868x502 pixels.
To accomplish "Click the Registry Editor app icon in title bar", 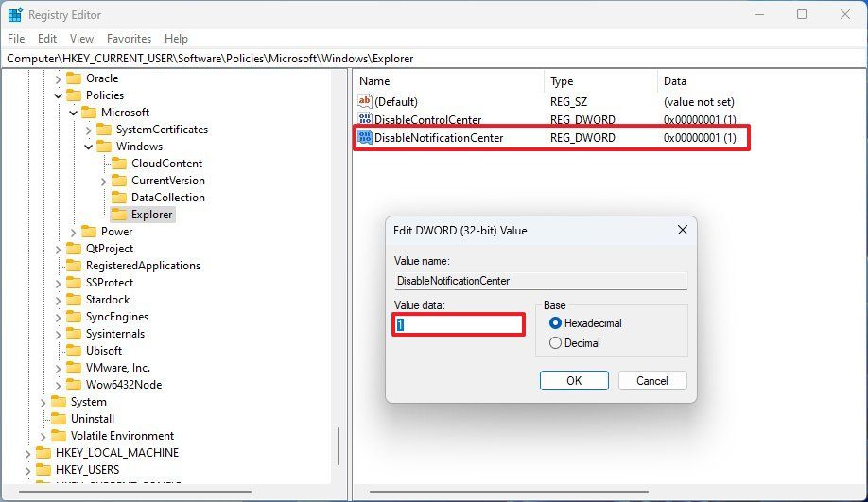I will coord(15,15).
